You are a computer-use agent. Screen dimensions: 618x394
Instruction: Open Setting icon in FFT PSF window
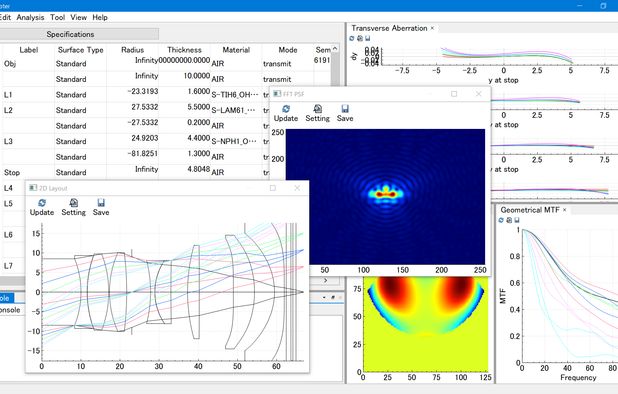pos(318,109)
